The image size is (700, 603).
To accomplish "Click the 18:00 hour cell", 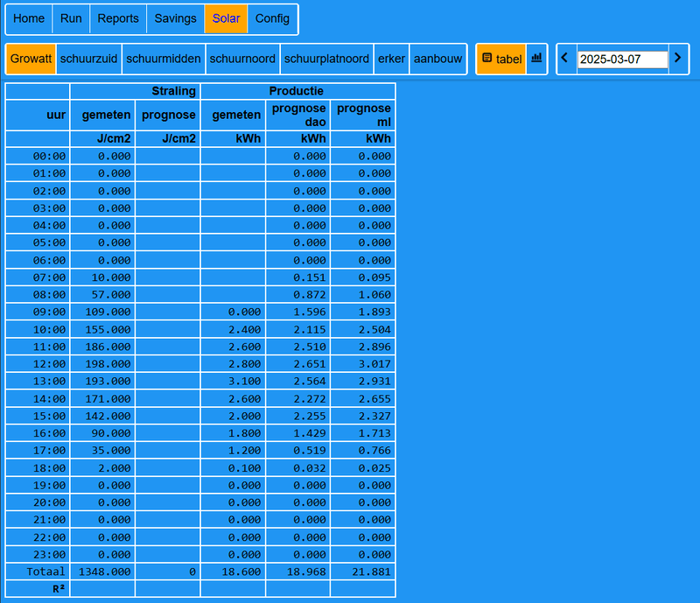I will tap(38, 468).
